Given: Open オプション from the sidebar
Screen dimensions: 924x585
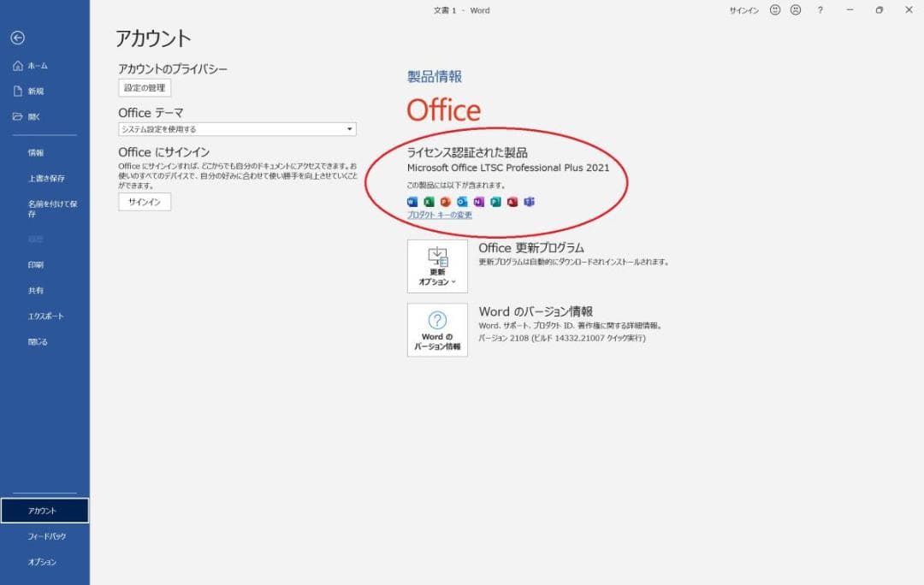Looking at the screenshot, I should [43, 562].
